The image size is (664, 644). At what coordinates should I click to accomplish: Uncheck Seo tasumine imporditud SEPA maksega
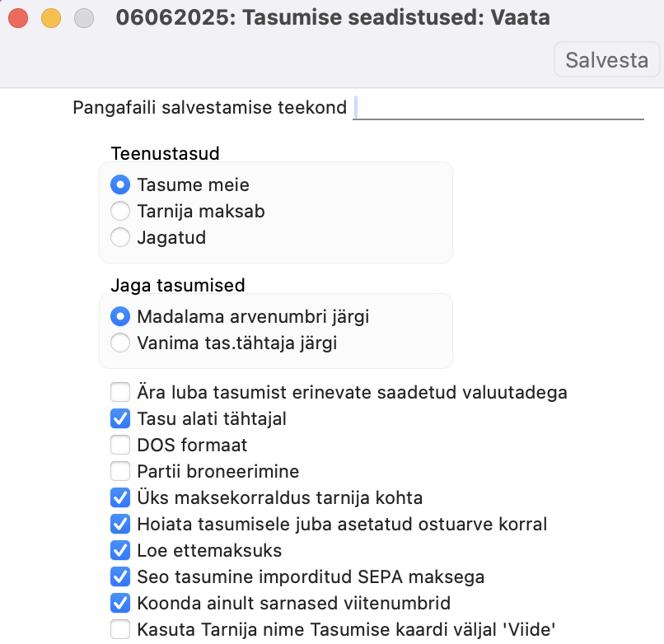point(120,576)
